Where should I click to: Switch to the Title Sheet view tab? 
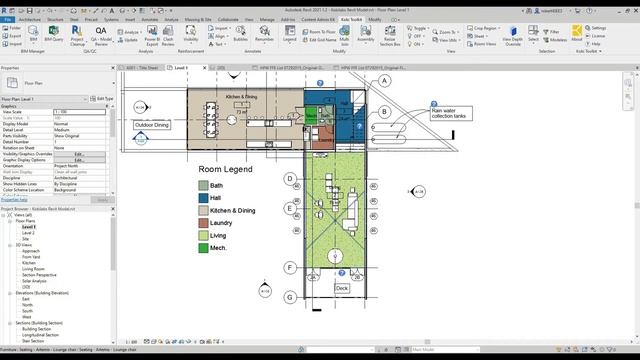coord(141,68)
